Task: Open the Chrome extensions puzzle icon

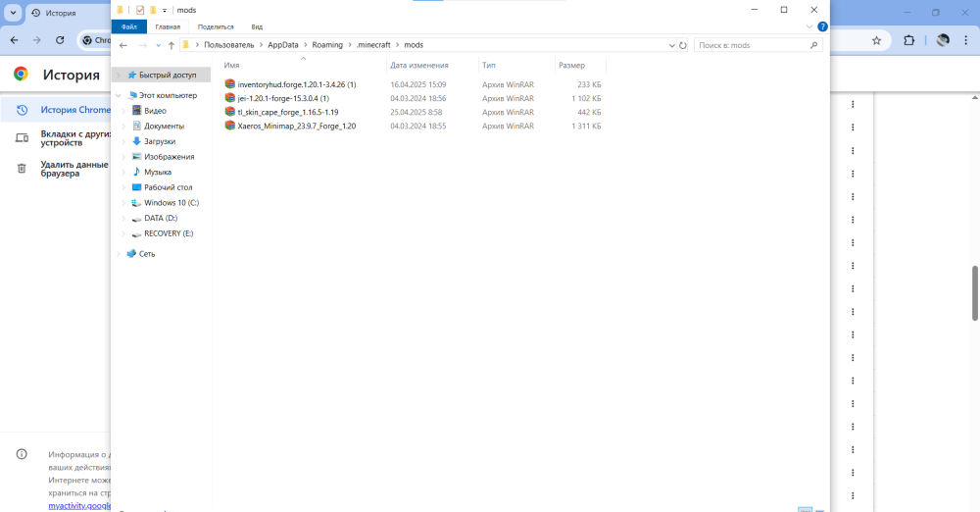Action: tap(908, 40)
